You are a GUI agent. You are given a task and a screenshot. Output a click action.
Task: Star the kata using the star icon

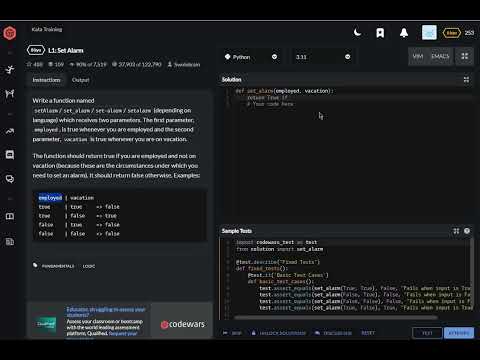point(29,64)
